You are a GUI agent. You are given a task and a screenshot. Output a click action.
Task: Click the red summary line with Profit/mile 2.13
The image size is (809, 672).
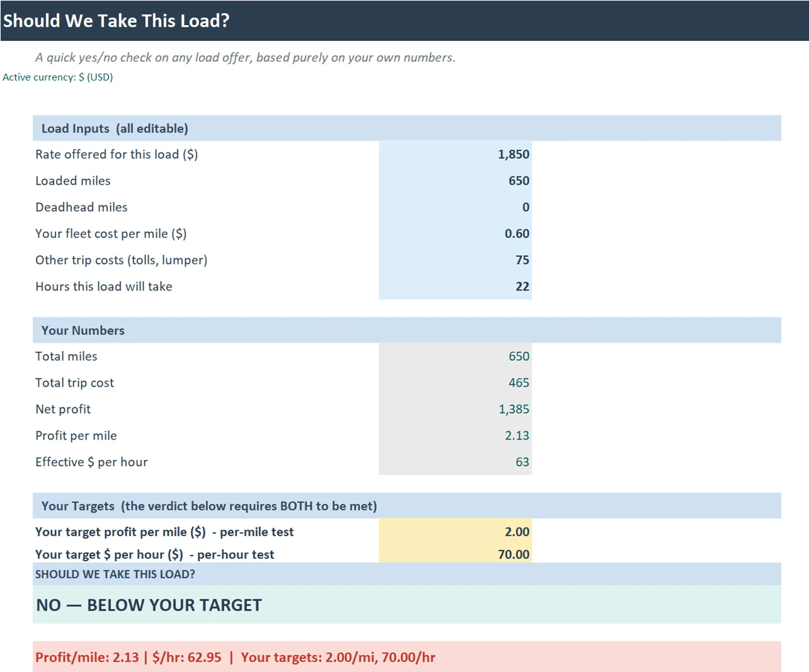[407, 657]
